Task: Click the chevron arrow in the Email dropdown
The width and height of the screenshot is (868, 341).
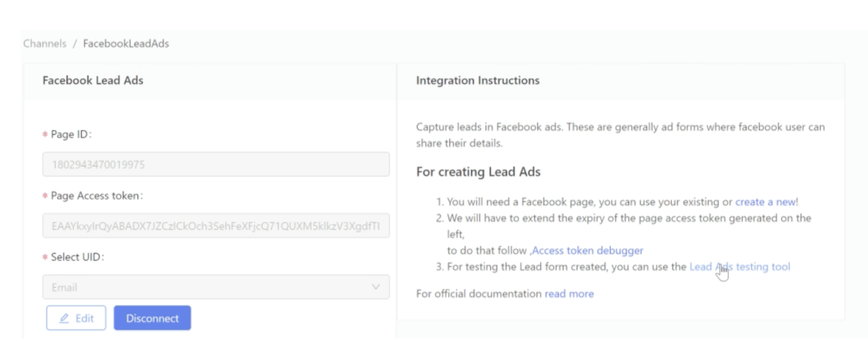Action: [376, 287]
